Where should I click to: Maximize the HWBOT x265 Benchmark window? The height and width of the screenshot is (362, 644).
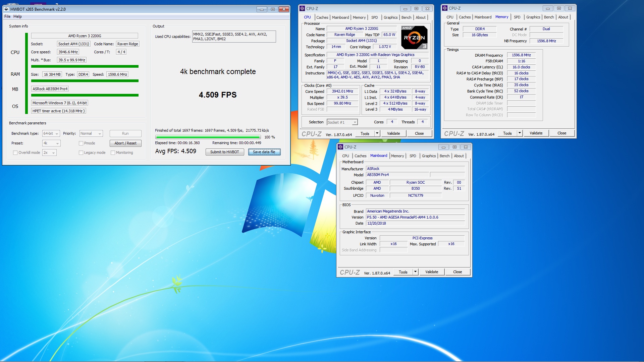(x=273, y=9)
